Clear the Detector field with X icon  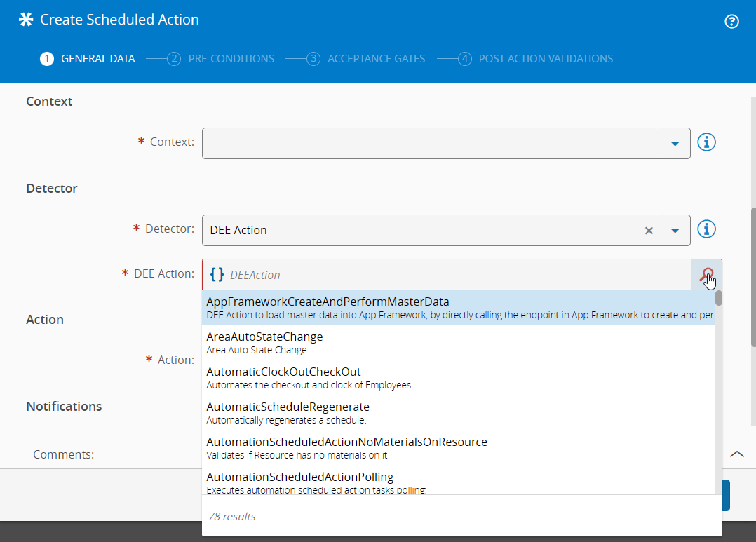(x=649, y=231)
